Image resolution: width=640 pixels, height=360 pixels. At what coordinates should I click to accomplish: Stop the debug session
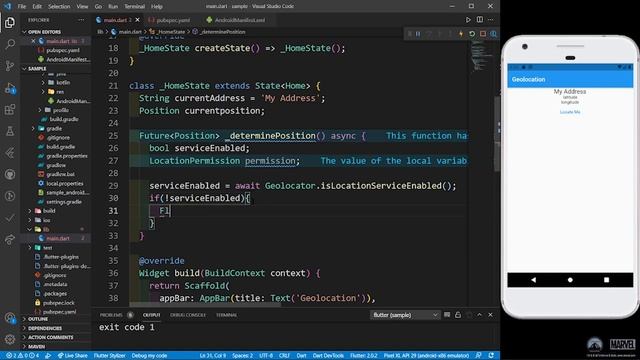pos(483,34)
